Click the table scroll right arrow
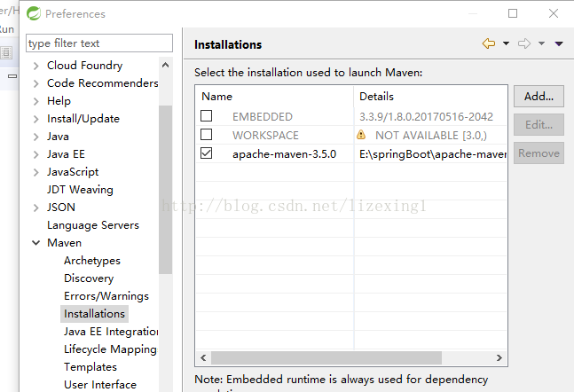The width and height of the screenshot is (574, 392). point(499,358)
